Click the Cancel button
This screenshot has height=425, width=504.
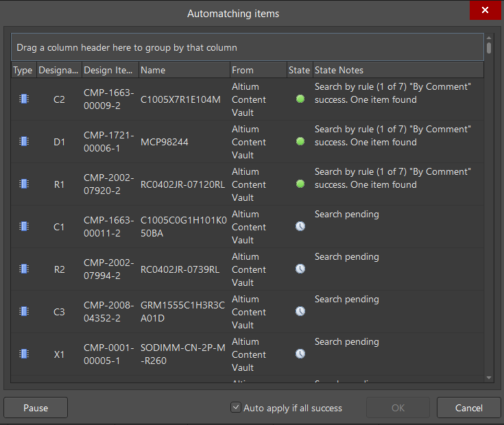(x=468, y=408)
